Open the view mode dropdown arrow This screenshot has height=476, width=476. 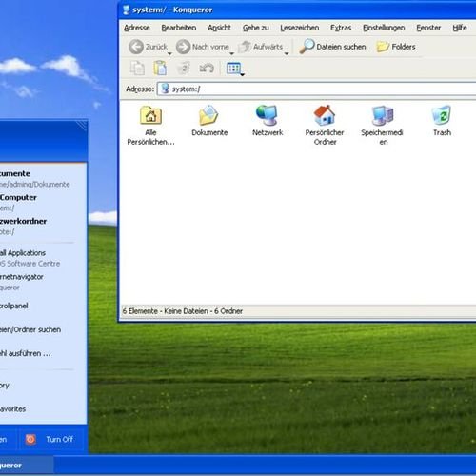243,74
